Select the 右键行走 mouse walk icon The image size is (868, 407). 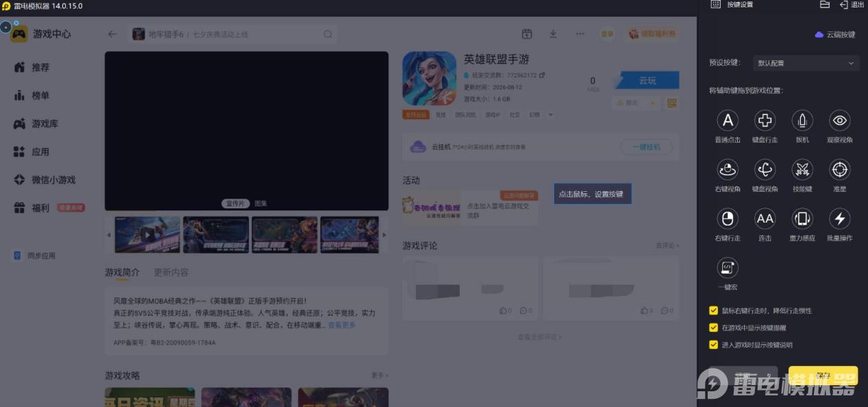pyautogui.click(x=727, y=219)
